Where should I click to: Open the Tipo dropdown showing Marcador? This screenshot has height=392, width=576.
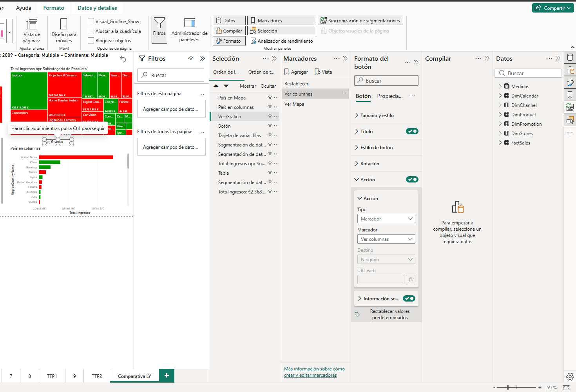click(x=386, y=219)
